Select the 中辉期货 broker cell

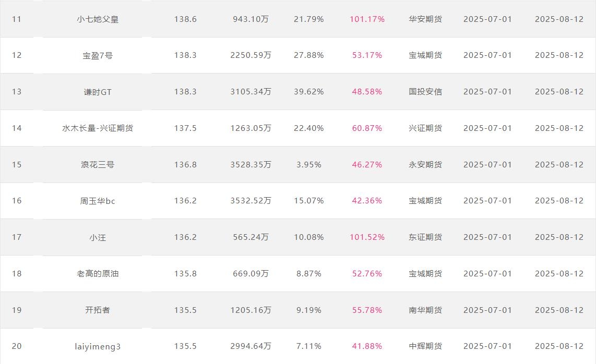pos(425,346)
